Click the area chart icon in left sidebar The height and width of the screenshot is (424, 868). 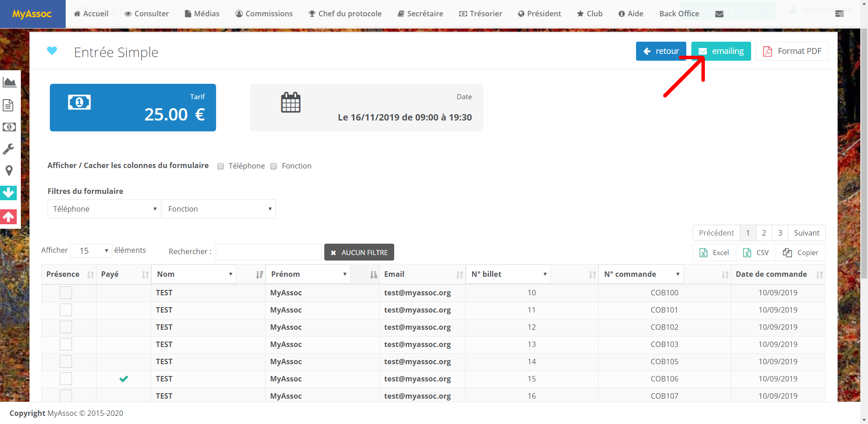(9, 82)
